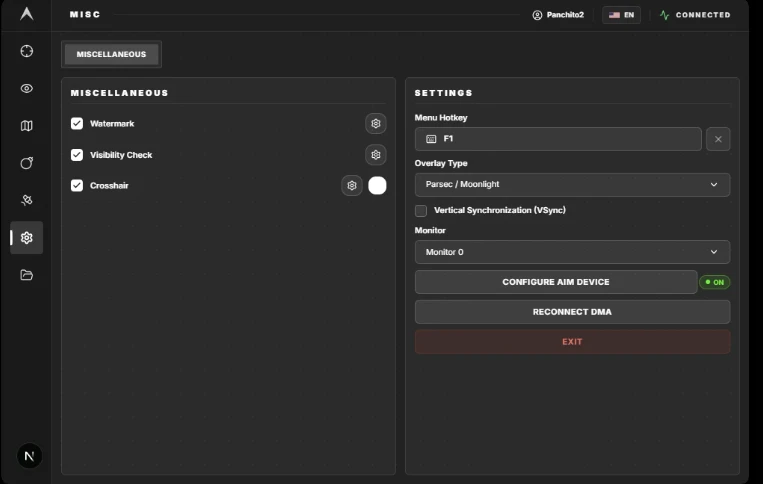This screenshot has width=763, height=484.
Task: Open Crosshair gear settings
Action: [352, 185]
